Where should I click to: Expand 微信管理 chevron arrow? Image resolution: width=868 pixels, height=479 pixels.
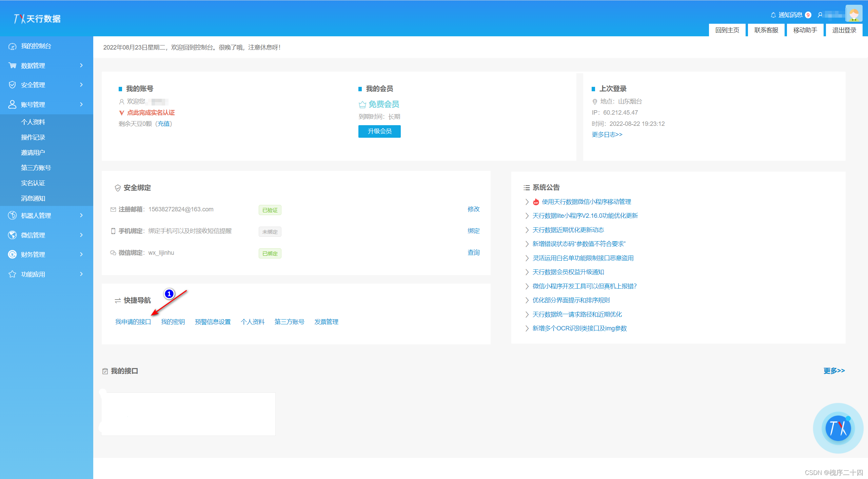coord(81,235)
